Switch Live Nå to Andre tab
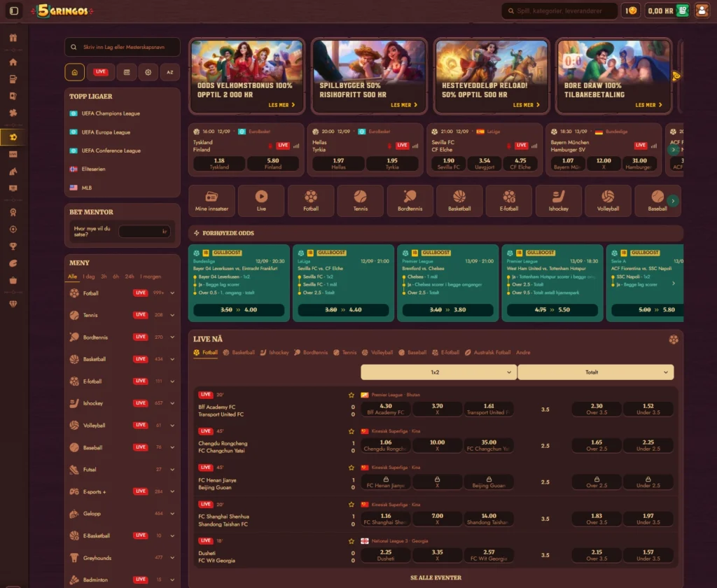 [523, 353]
